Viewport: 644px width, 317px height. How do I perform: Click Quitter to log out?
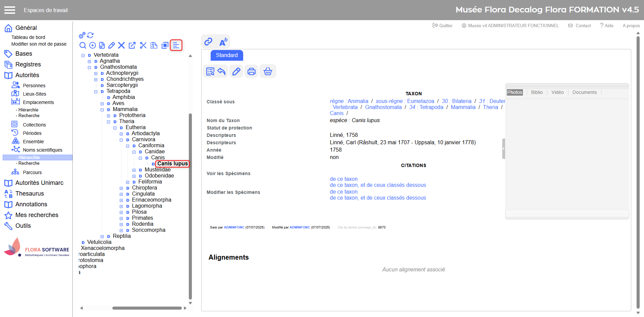click(x=443, y=25)
